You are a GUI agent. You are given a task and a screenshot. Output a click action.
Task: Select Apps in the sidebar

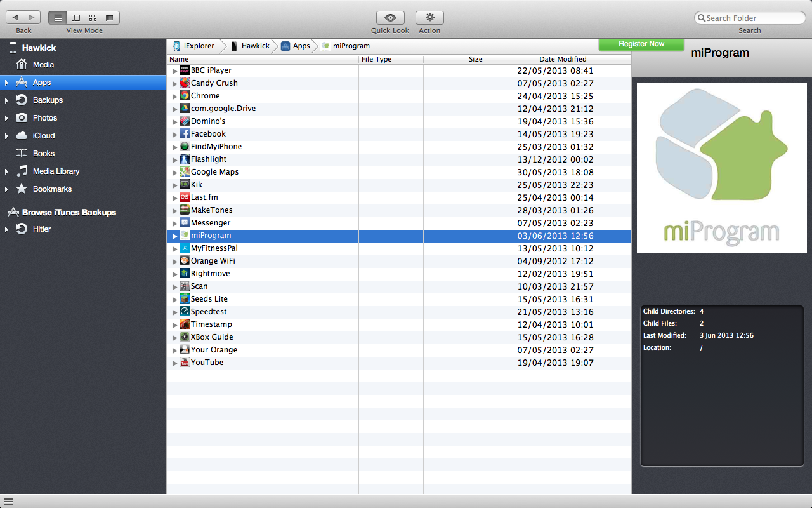point(83,83)
